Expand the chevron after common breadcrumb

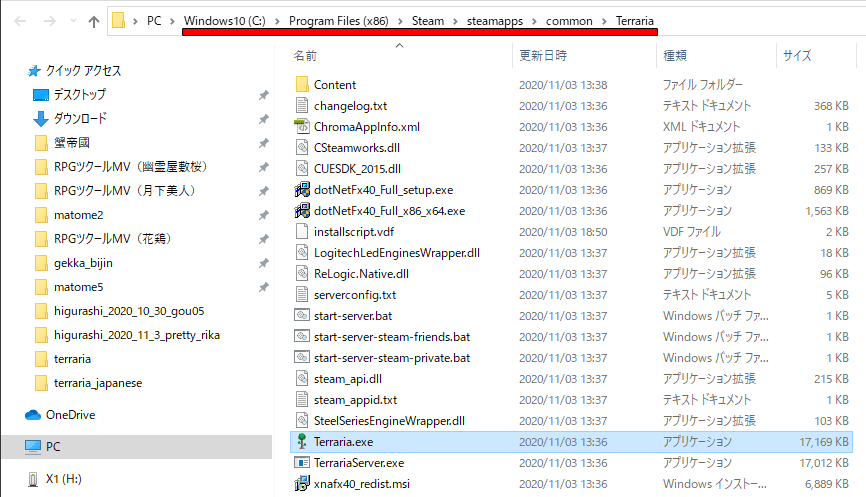604,22
